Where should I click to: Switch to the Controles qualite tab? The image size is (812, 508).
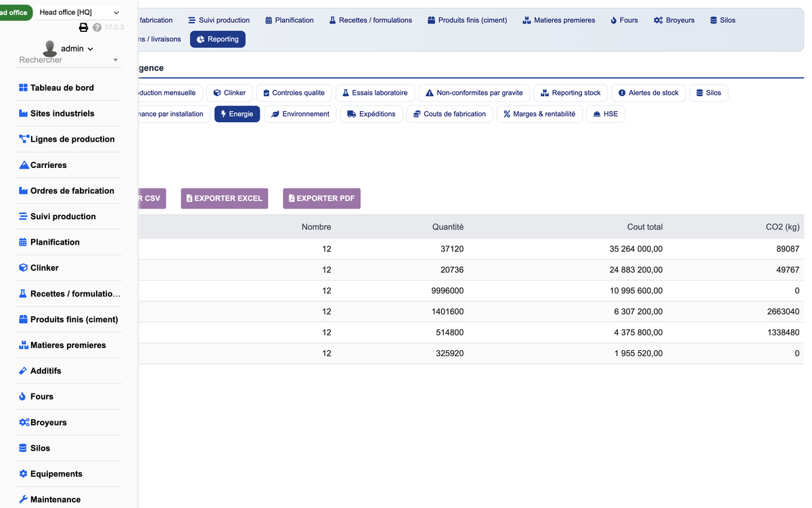click(x=294, y=93)
